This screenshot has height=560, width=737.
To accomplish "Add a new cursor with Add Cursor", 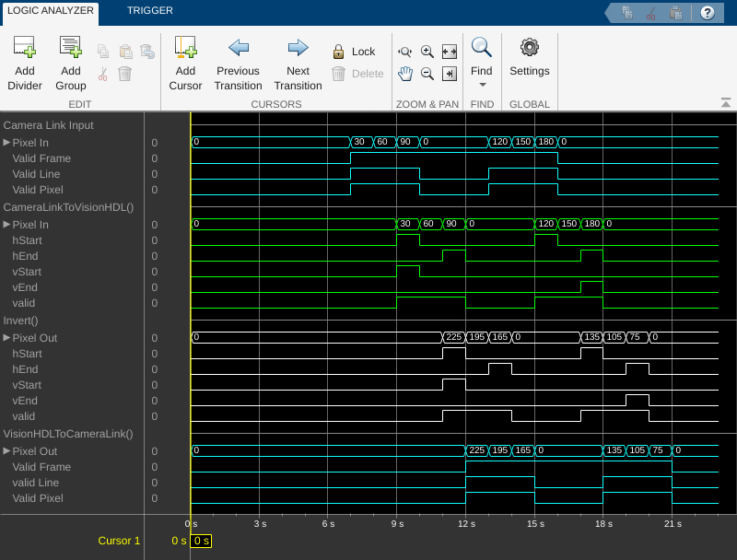I will [x=185, y=48].
